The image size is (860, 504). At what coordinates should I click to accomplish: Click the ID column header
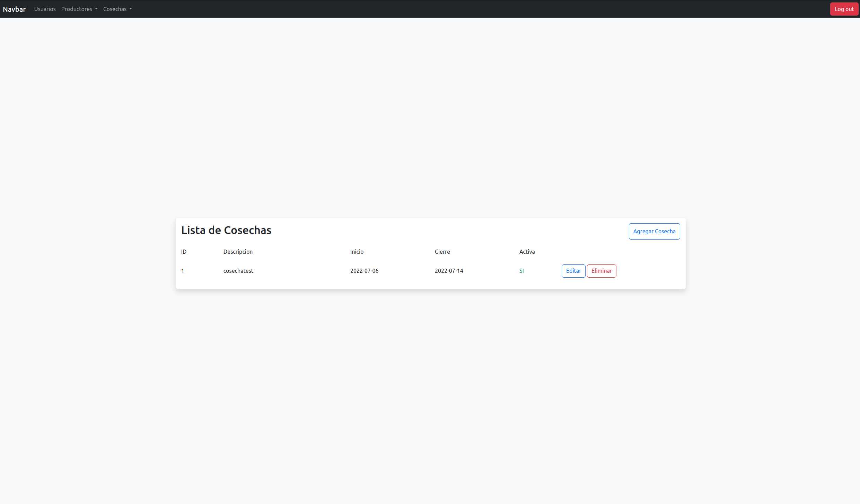point(184,252)
